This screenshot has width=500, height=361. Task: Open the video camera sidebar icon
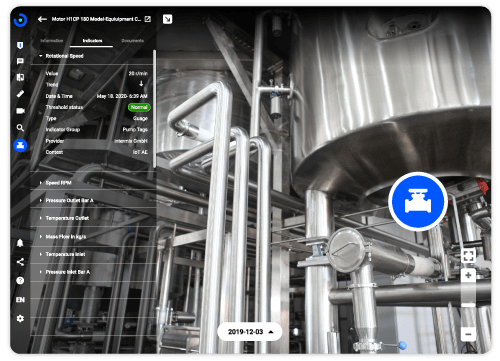[x=20, y=111]
